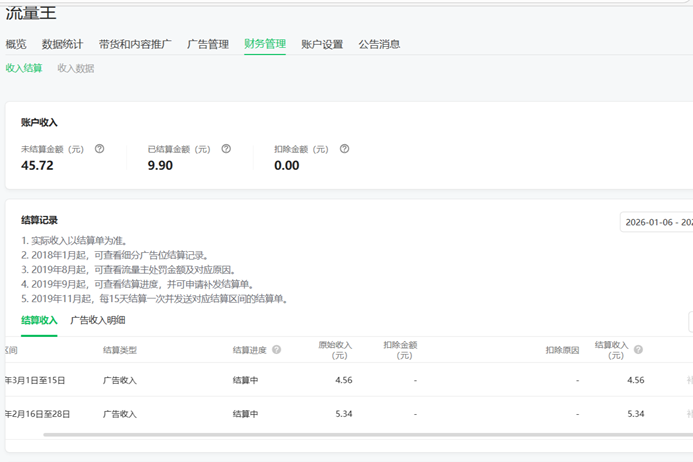Open the 2026-01-06 date range picker

(656, 222)
